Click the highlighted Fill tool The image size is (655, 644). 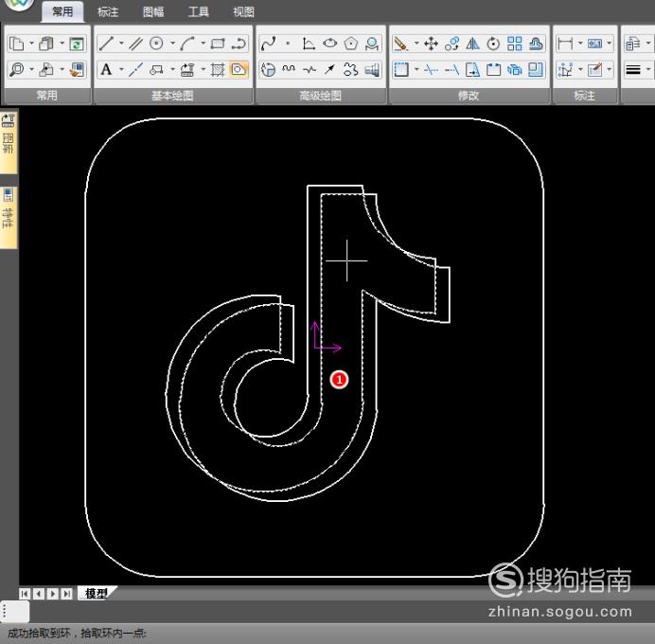point(239,69)
